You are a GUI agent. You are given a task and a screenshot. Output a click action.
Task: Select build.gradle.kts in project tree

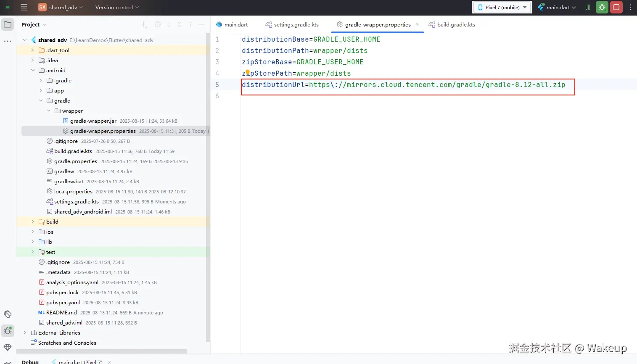(73, 151)
